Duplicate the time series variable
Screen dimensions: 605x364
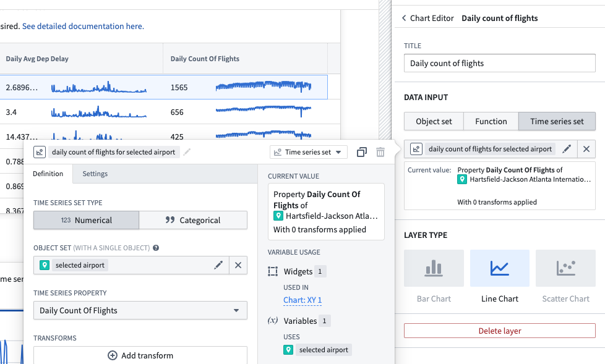point(361,152)
